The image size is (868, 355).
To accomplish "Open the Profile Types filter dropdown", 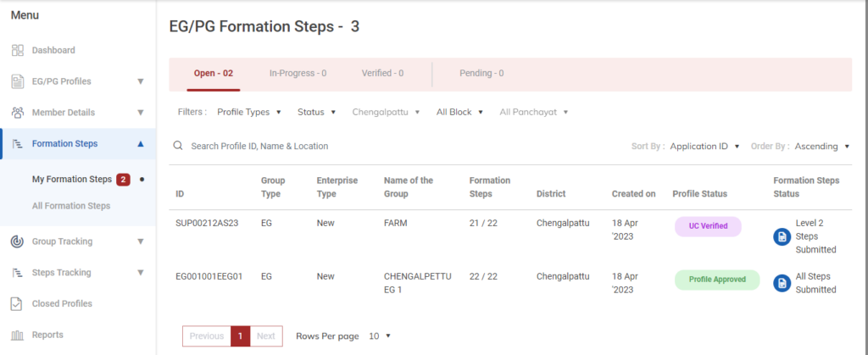I will point(248,112).
